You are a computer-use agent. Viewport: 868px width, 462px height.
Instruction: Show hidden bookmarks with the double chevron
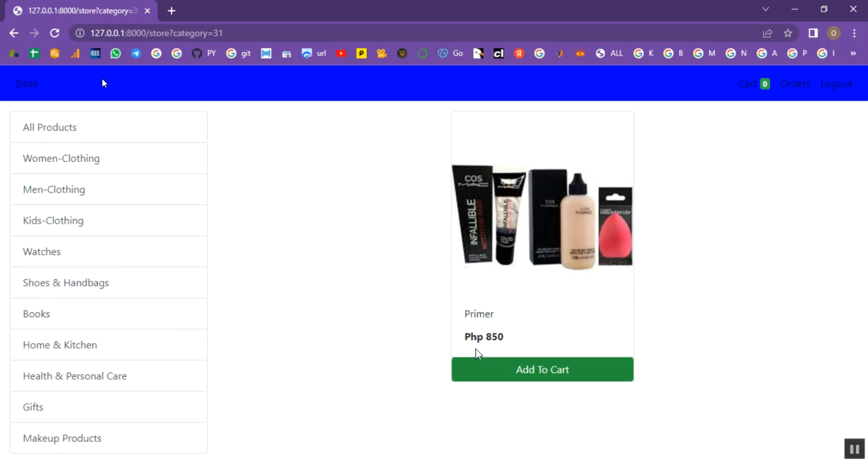[853, 53]
